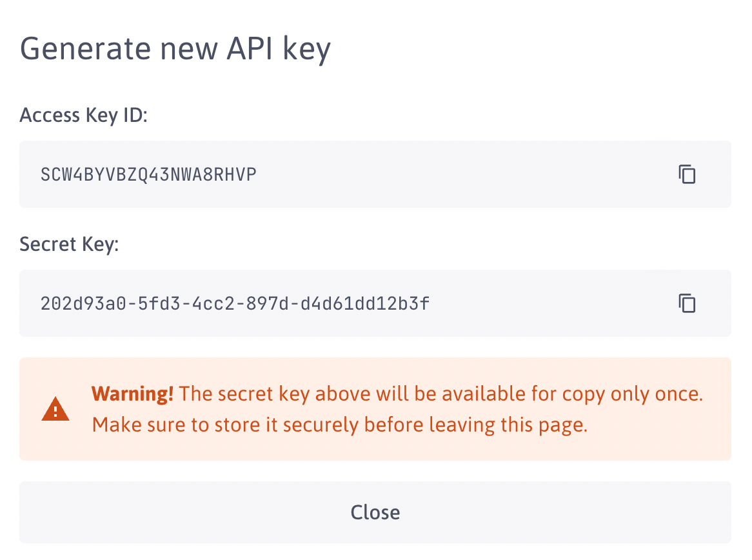The image size is (752, 560).
Task: Copy the Access Key ID to clipboard
Action: pos(687,174)
